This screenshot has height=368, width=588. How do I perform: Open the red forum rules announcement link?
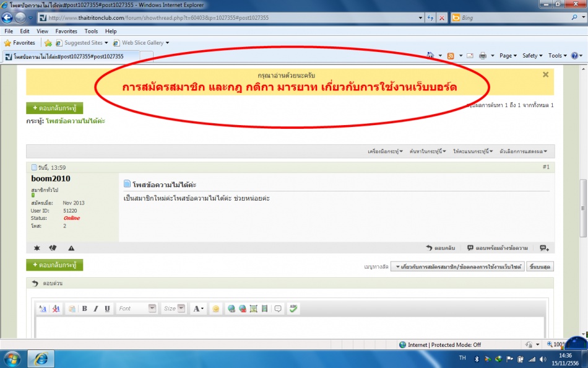point(289,87)
